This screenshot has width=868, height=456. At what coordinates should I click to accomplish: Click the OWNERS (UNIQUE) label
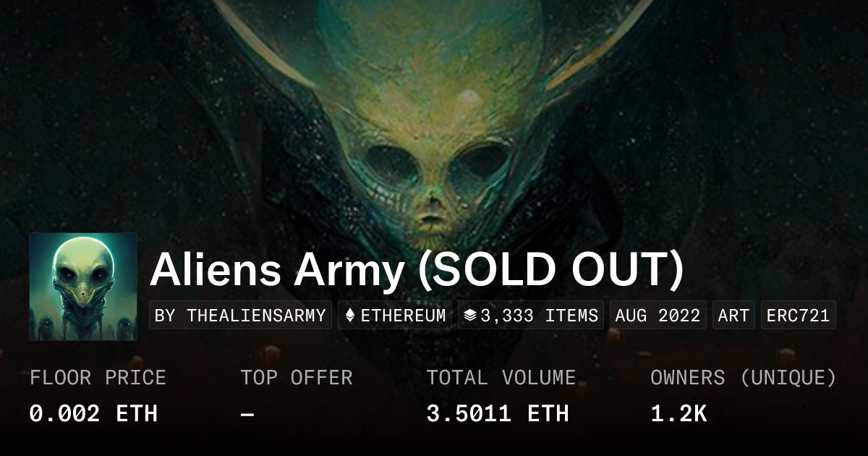pyautogui.click(x=743, y=378)
